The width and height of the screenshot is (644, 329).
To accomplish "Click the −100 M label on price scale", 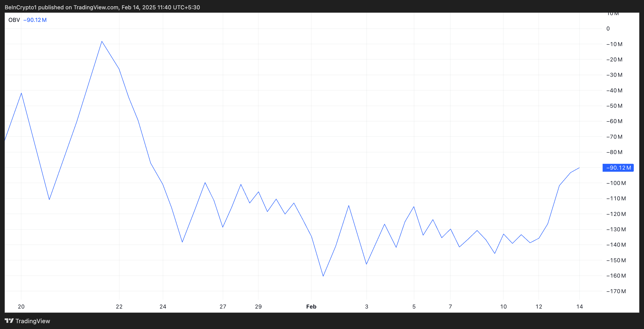I will pos(616,183).
